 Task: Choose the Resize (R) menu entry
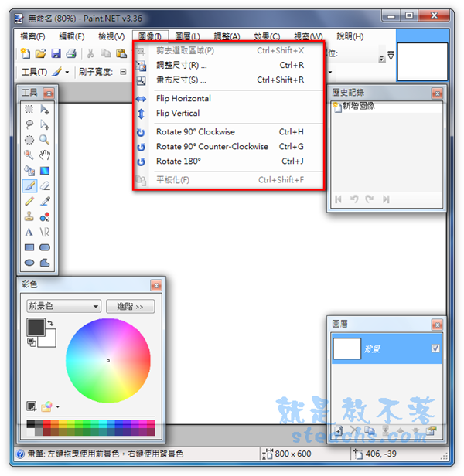[228, 65]
